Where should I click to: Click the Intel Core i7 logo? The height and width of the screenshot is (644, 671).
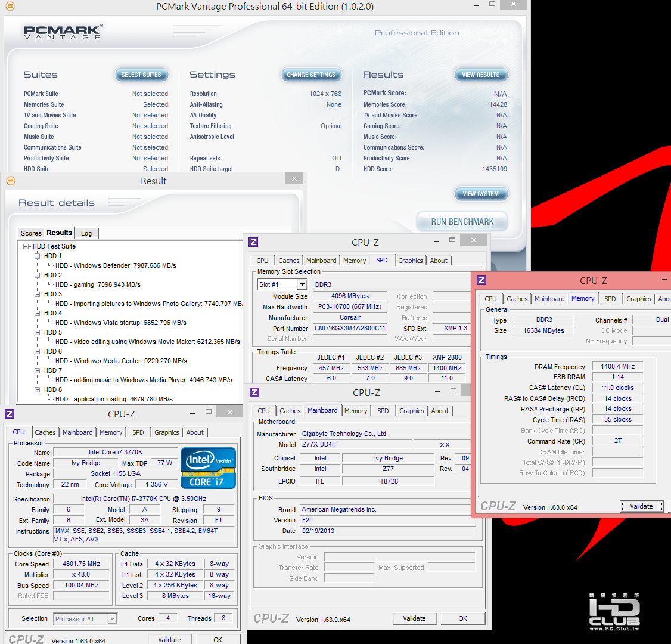tap(208, 467)
